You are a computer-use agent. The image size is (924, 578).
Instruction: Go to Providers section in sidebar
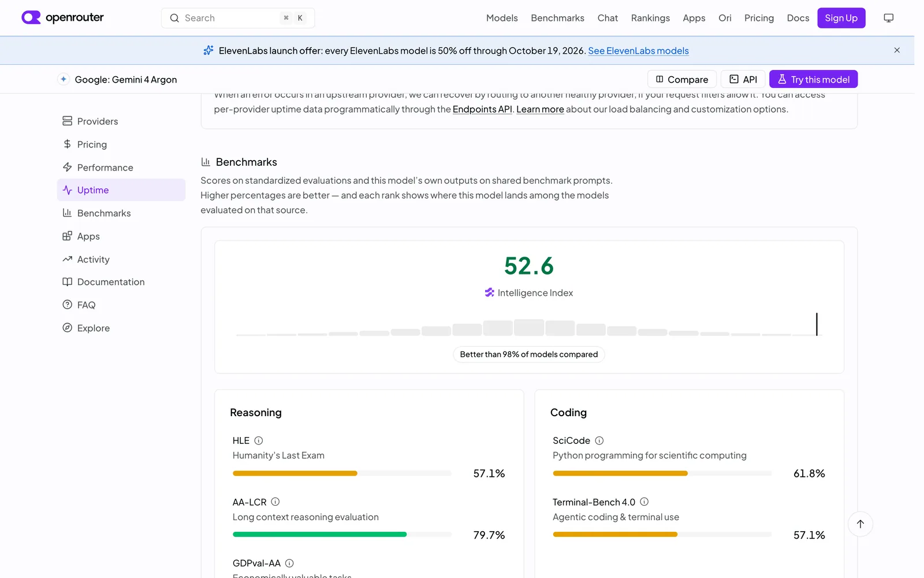pyautogui.click(x=121, y=121)
